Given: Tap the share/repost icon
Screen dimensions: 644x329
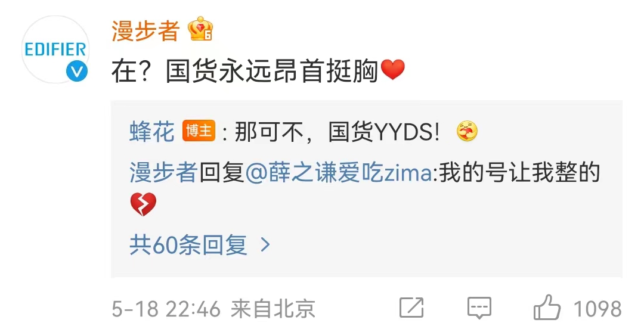Looking at the screenshot, I should click(x=411, y=308).
